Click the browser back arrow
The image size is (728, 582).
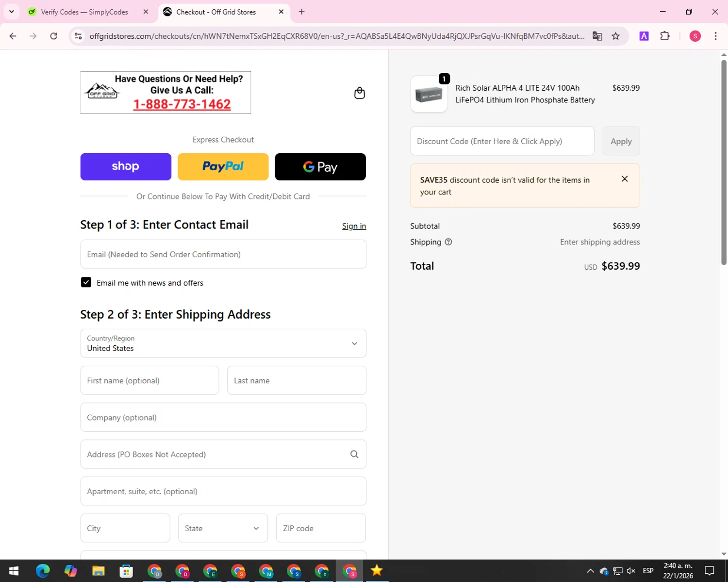point(13,36)
